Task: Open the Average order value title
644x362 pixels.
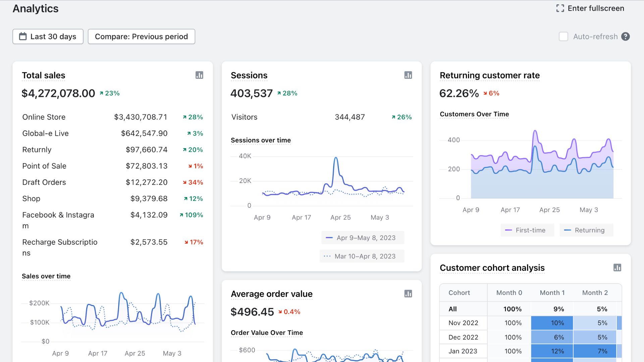Action: point(272,294)
